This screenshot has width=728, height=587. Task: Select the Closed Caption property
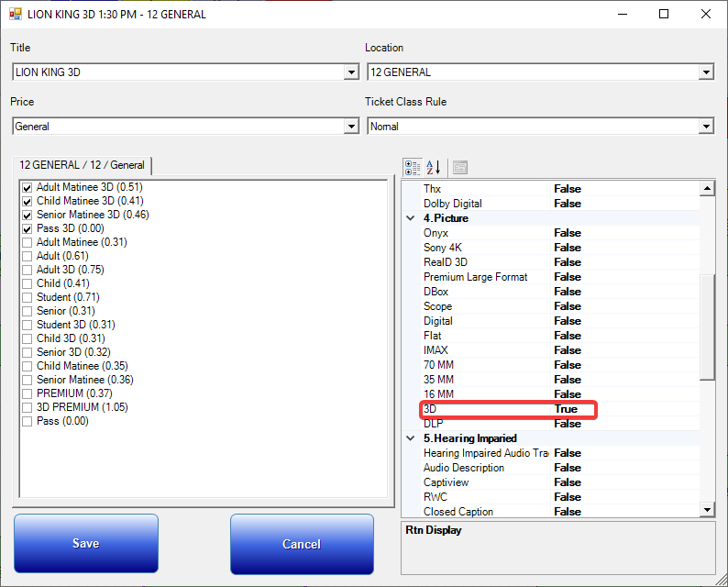tap(560, 511)
